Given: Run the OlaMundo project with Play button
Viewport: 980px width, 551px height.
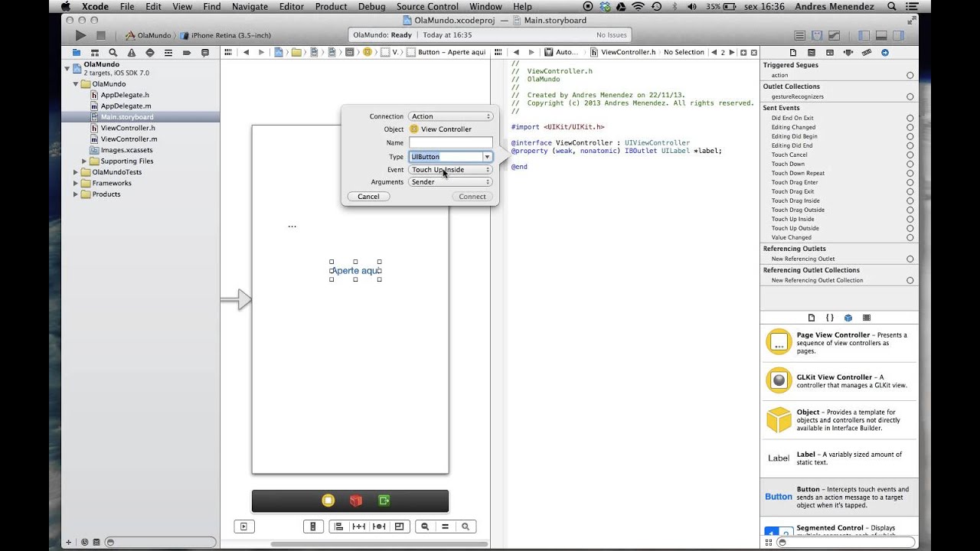Looking at the screenshot, I should [80, 35].
